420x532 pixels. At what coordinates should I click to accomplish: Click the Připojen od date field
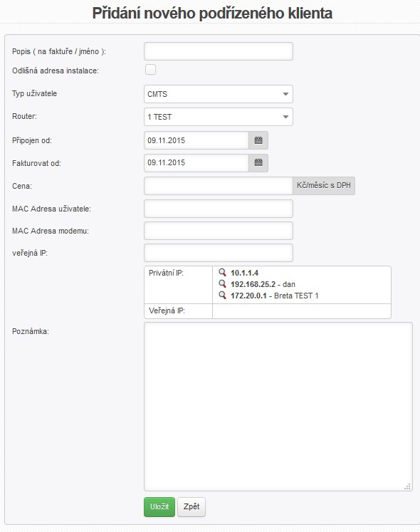pyautogui.click(x=196, y=140)
